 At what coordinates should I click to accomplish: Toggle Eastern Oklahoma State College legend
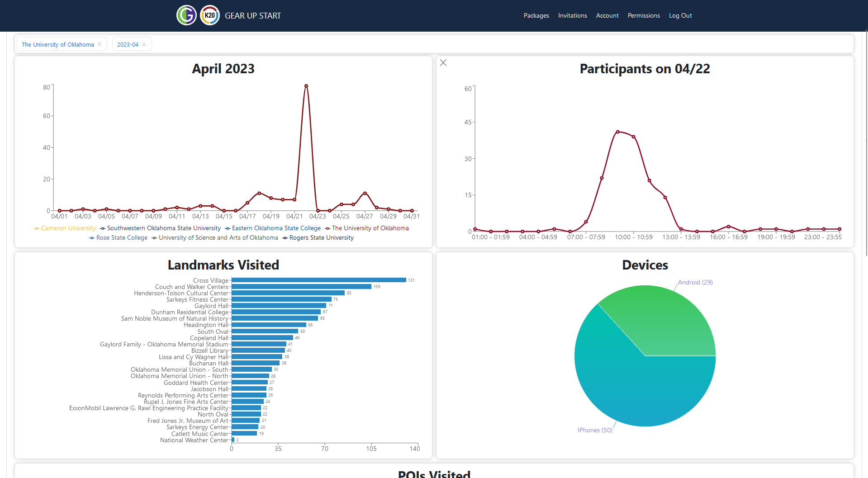[x=273, y=228]
